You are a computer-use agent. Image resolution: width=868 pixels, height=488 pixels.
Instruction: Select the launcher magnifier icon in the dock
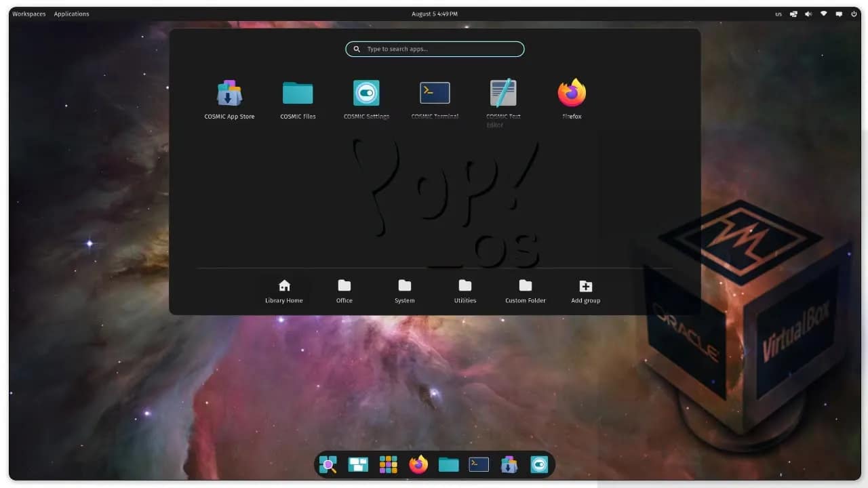pos(328,464)
